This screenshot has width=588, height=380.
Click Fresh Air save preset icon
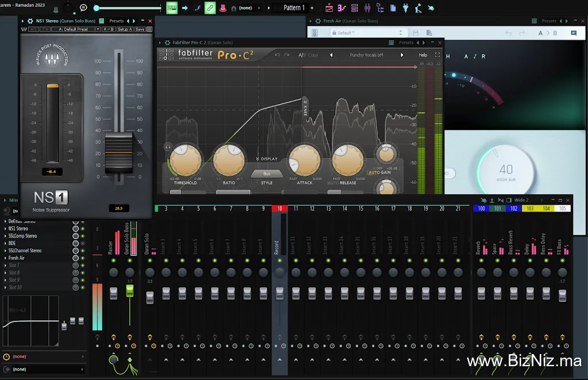[x=416, y=33]
